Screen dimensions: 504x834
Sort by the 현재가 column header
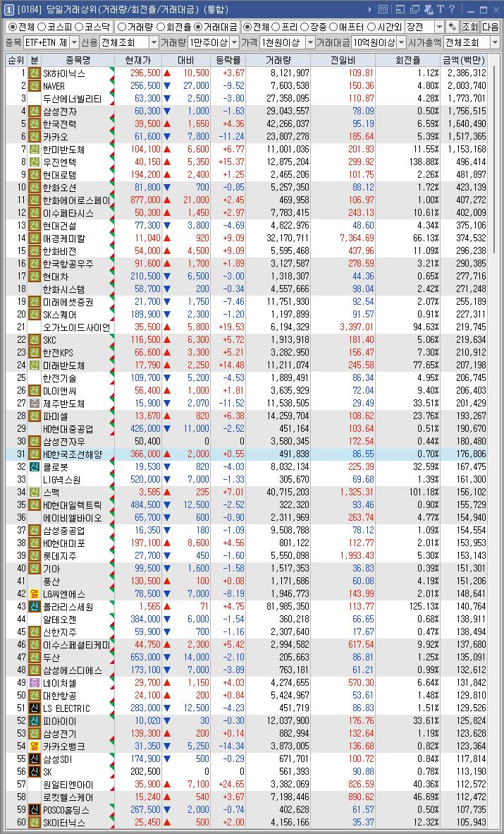(x=138, y=61)
